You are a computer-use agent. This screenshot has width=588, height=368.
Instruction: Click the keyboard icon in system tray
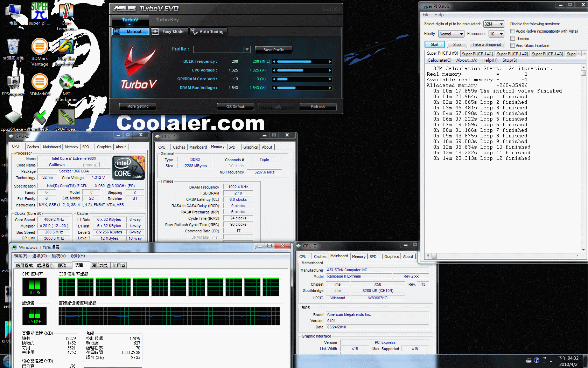[x=529, y=360]
